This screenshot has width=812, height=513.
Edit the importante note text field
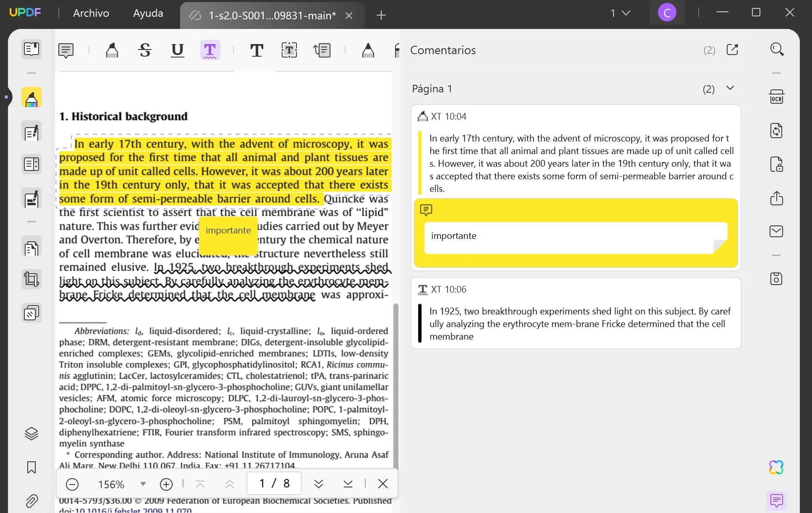point(576,238)
